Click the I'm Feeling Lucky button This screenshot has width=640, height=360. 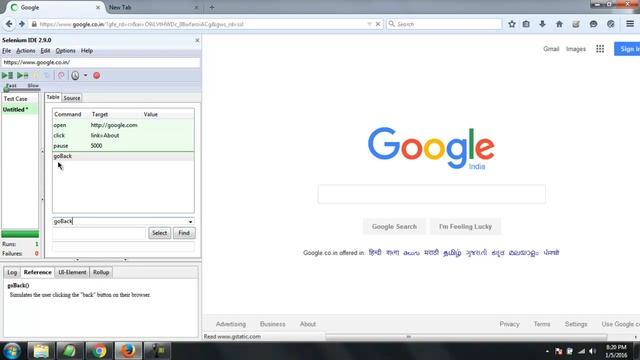[465, 227]
